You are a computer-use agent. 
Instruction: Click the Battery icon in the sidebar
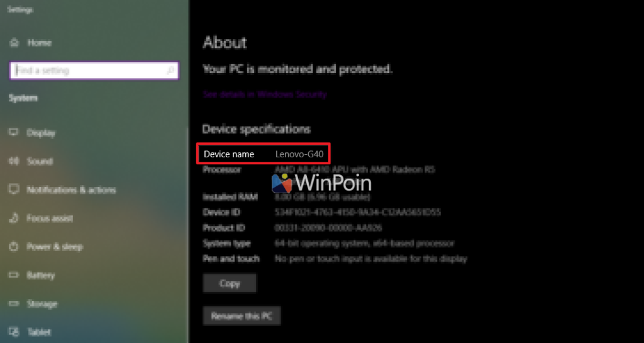(x=14, y=275)
